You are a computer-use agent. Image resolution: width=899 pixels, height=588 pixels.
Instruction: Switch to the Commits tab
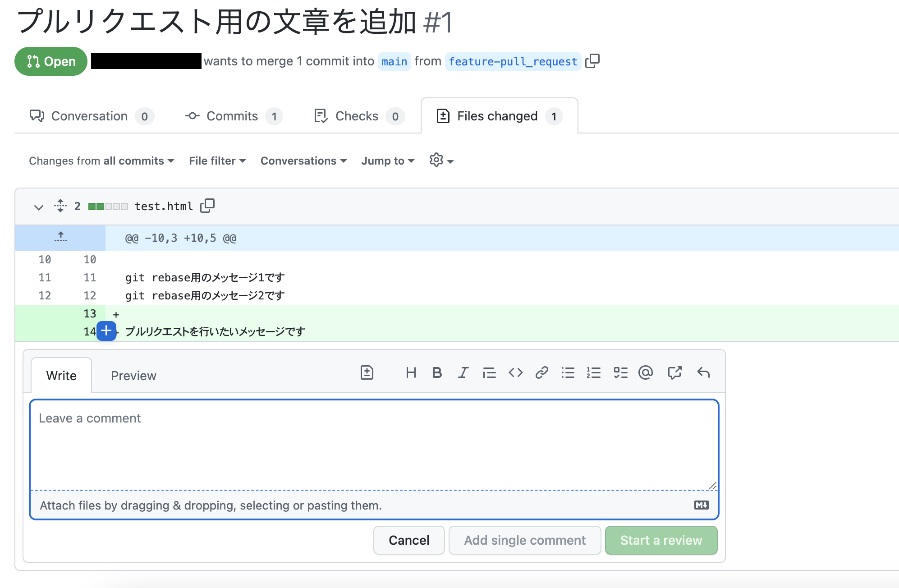click(234, 116)
